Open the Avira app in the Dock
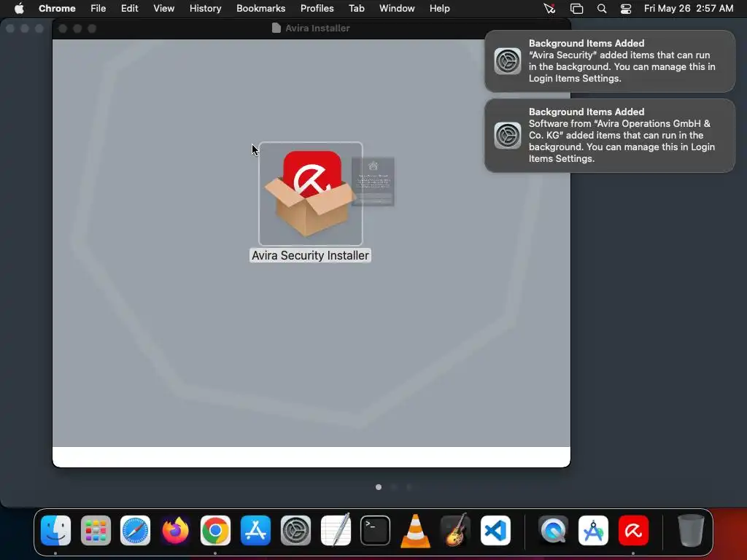This screenshot has height=560, width=747. click(x=633, y=531)
